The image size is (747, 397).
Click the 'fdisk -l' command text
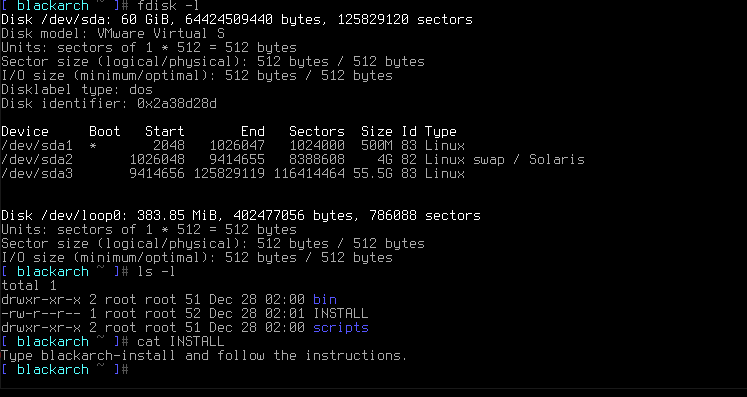[x=168, y=6]
